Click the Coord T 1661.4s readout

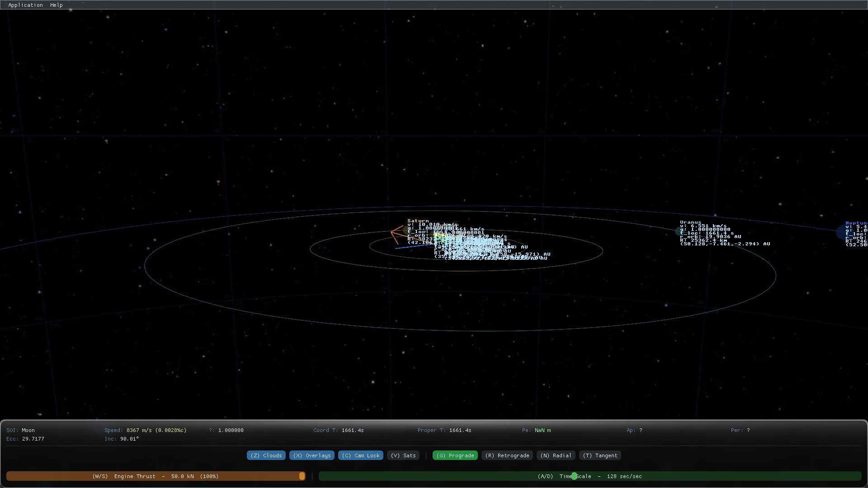339,430
